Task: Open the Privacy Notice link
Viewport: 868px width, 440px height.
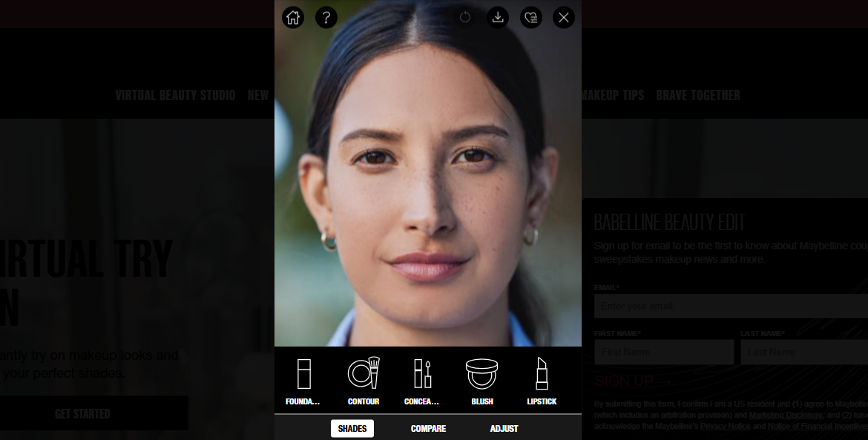Action: point(725,426)
